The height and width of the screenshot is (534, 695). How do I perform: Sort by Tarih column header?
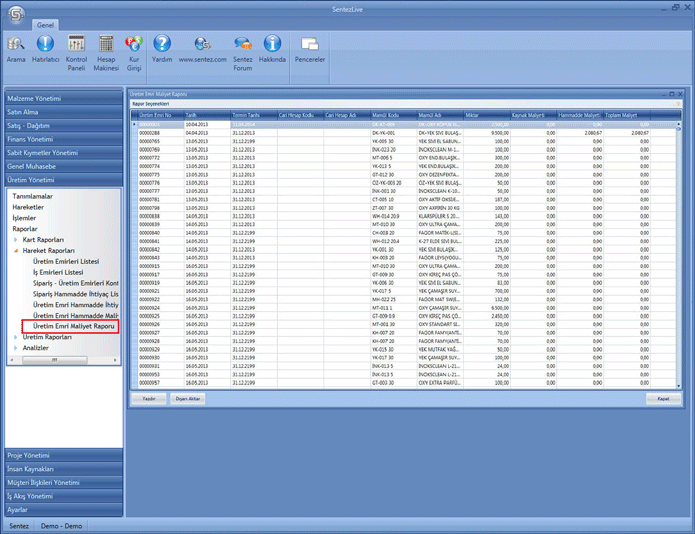point(207,115)
